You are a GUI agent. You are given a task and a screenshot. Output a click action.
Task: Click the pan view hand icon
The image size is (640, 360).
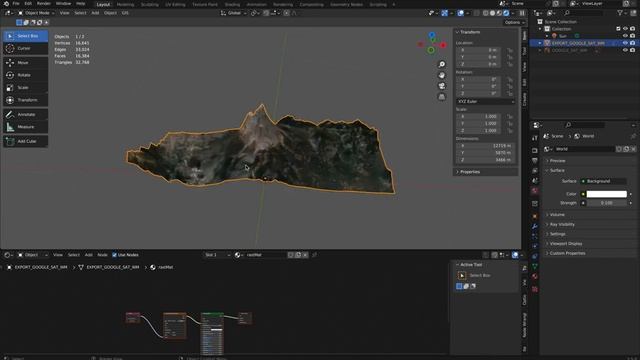tap(442, 75)
